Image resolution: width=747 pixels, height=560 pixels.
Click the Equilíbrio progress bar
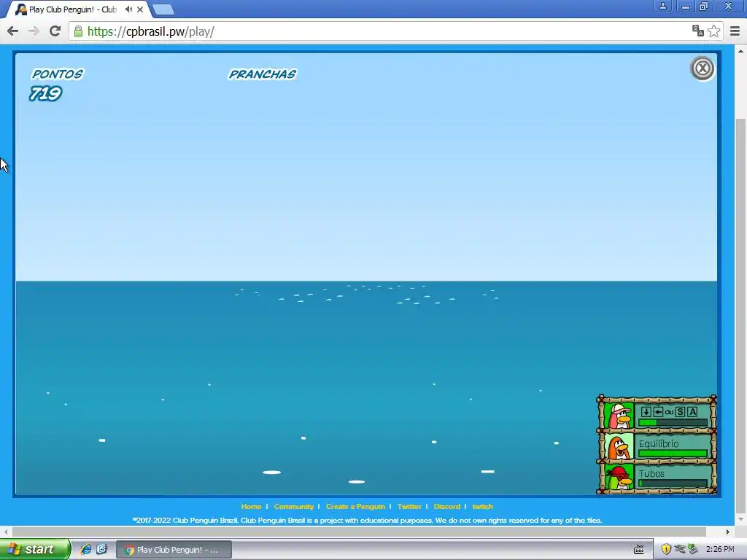[673, 454]
